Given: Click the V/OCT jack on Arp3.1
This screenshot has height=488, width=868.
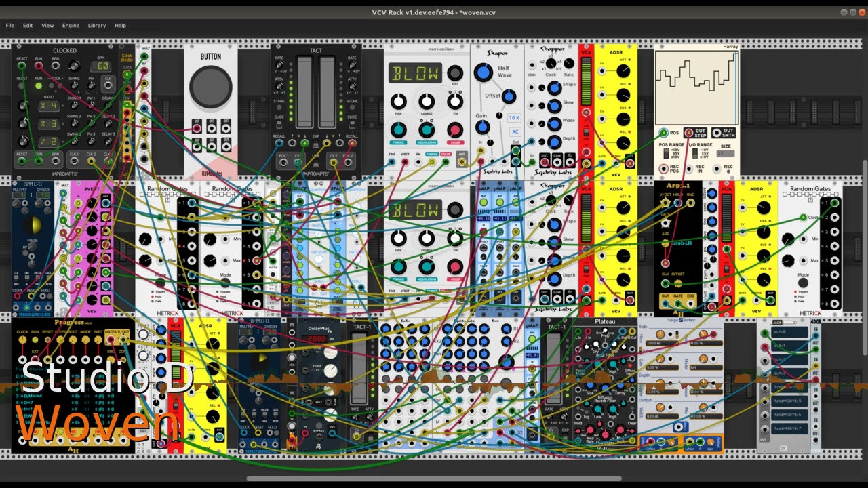Looking at the screenshot, I should click(x=665, y=203).
